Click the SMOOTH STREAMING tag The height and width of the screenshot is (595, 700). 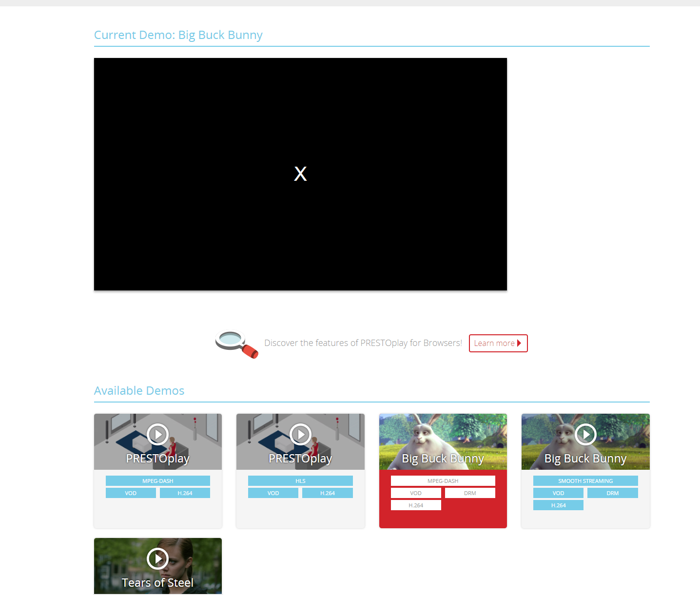click(585, 481)
